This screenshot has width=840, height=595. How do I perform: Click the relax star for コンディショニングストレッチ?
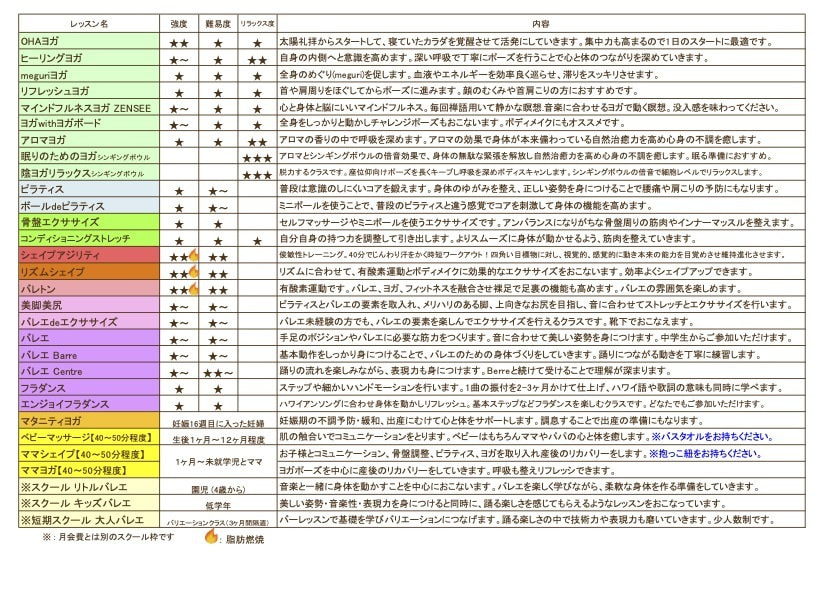[257, 242]
